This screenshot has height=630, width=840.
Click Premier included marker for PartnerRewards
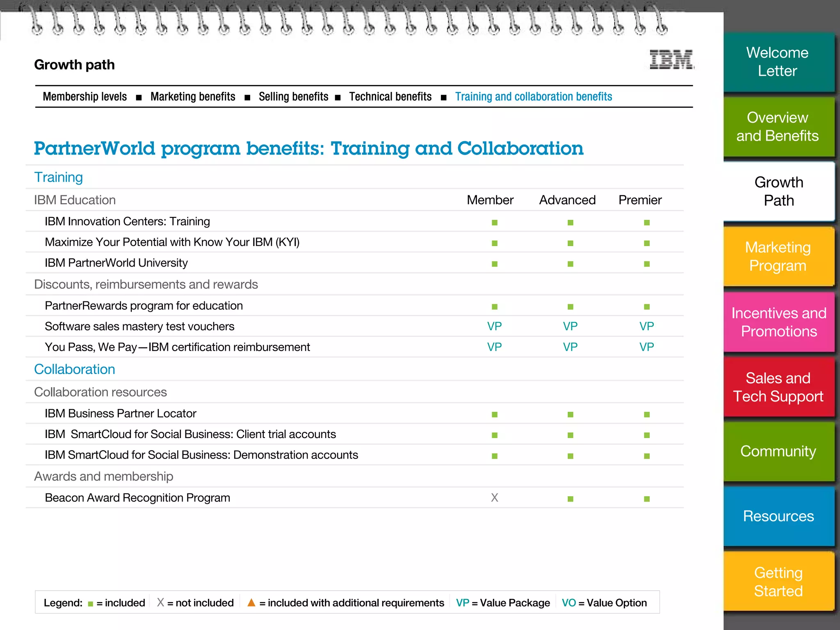647,307
